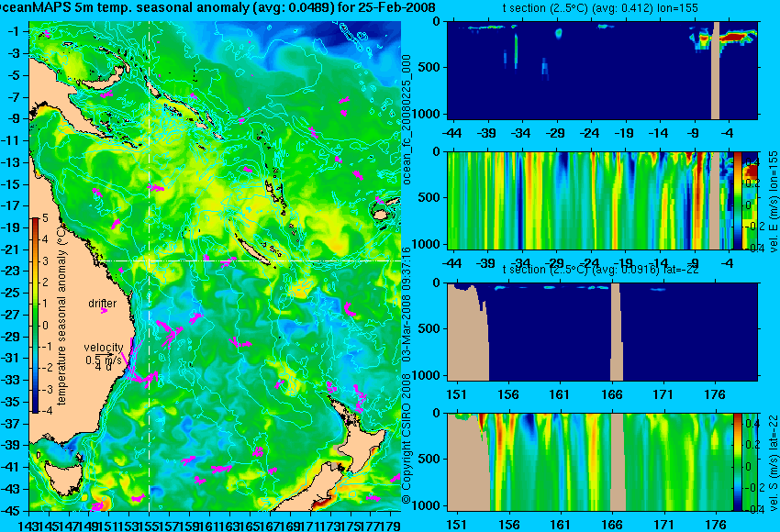Open the eastward velocity section plot at lon=155
Image resolution: width=780 pixels, height=532 pixels.
pyautogui.click(x=590, y=200)
